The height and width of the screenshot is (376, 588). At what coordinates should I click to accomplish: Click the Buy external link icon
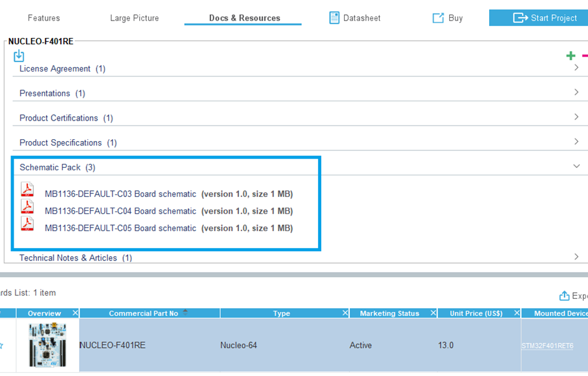[x=438, y=18]
